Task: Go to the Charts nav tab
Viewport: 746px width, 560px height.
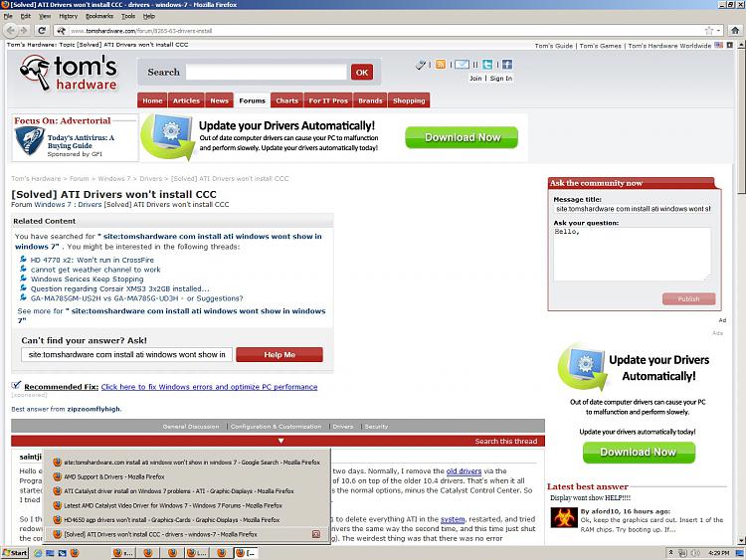Action: coord(286,100)
